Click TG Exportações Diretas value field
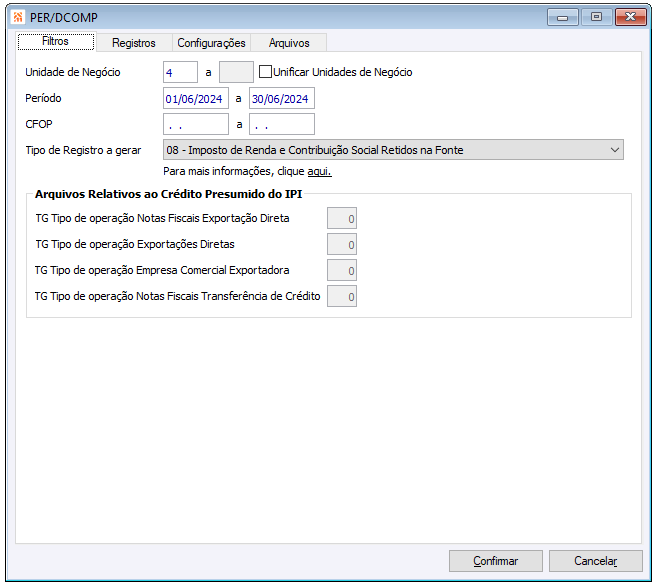This screenshot has width=656, height=584. tap(342, 244)
